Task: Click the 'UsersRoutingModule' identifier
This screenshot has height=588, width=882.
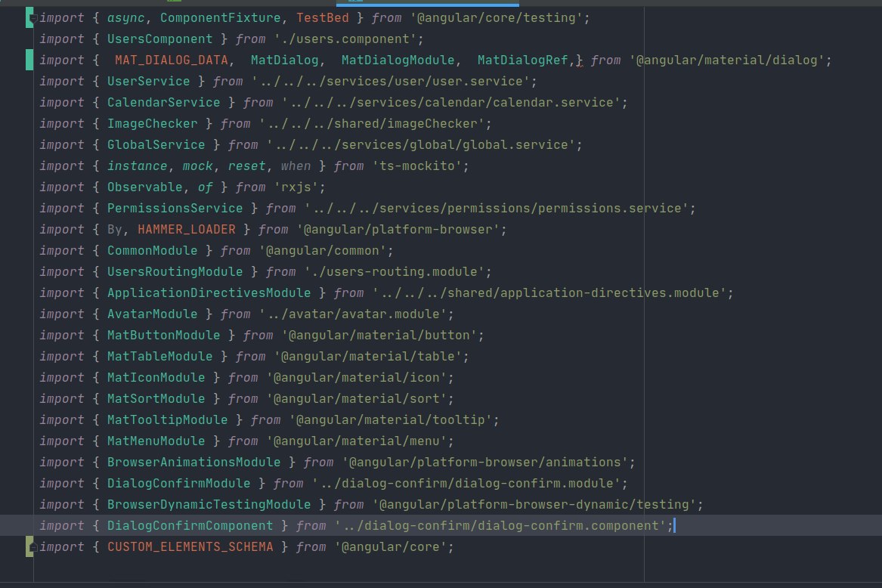Action: (175, 272)
